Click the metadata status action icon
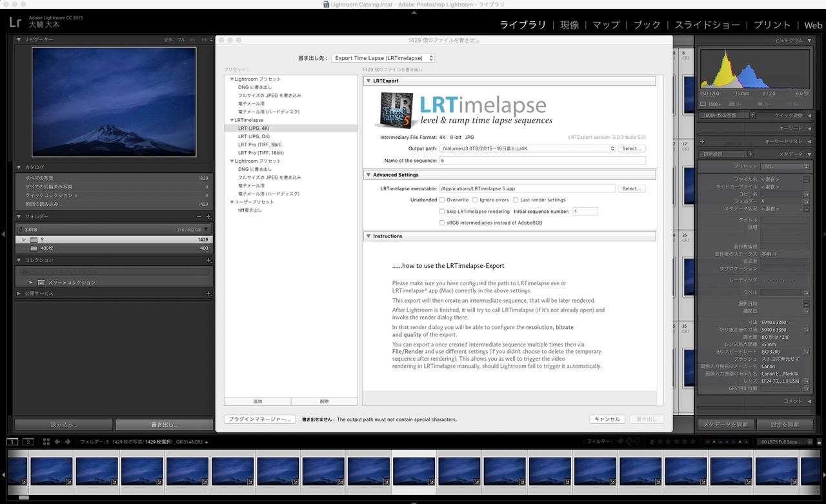This screenshot has width=826, height=504. tap(806, 208)
